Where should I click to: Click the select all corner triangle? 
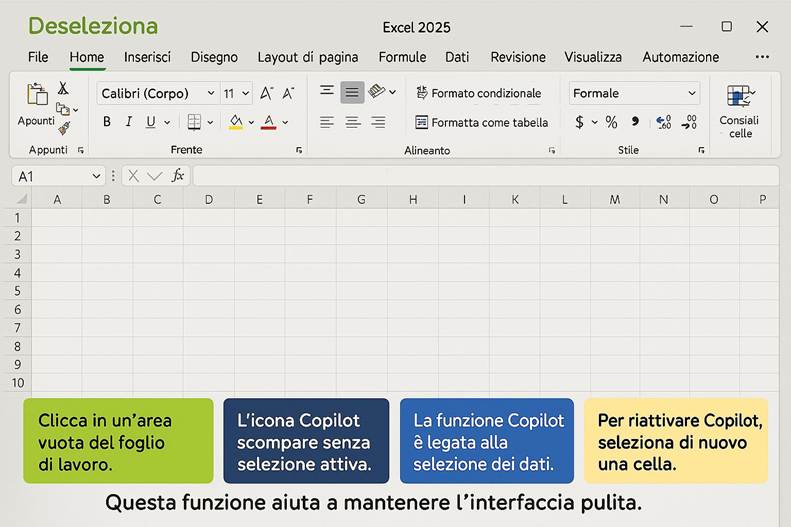[21, 199]
